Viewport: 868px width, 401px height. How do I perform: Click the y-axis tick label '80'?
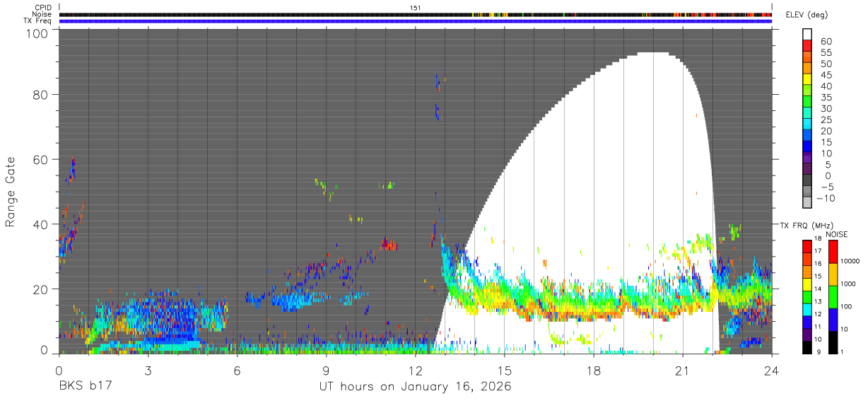[40, 94]
